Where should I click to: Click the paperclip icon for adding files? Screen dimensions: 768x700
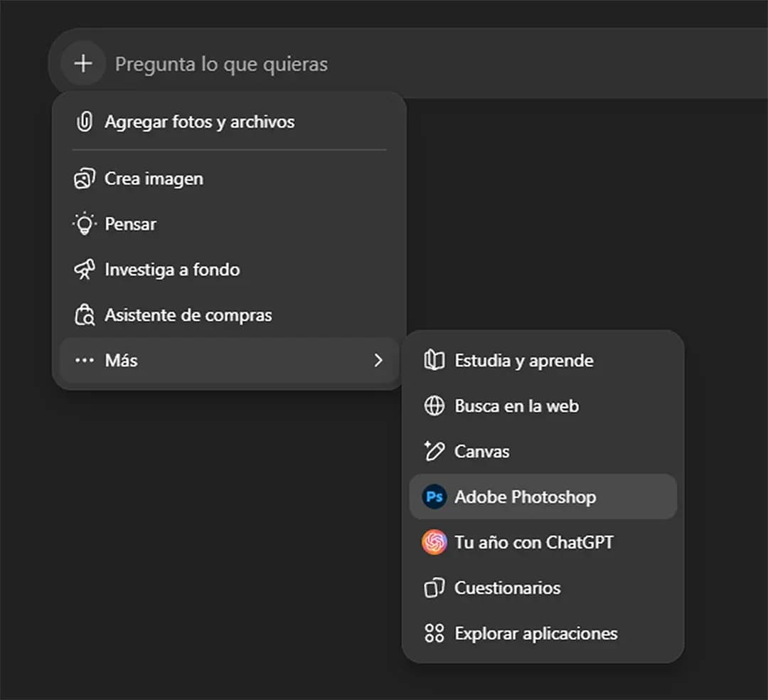(x=85, y=122)
